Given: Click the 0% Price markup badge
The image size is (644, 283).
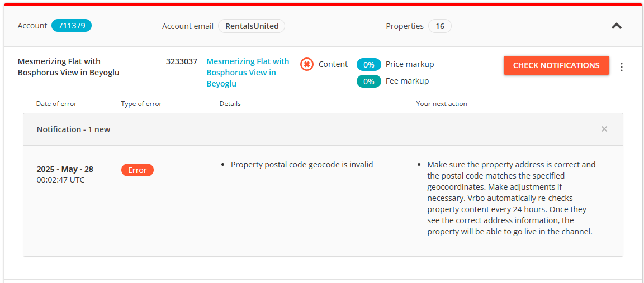Looking at the screenshot, I should 368,64.
